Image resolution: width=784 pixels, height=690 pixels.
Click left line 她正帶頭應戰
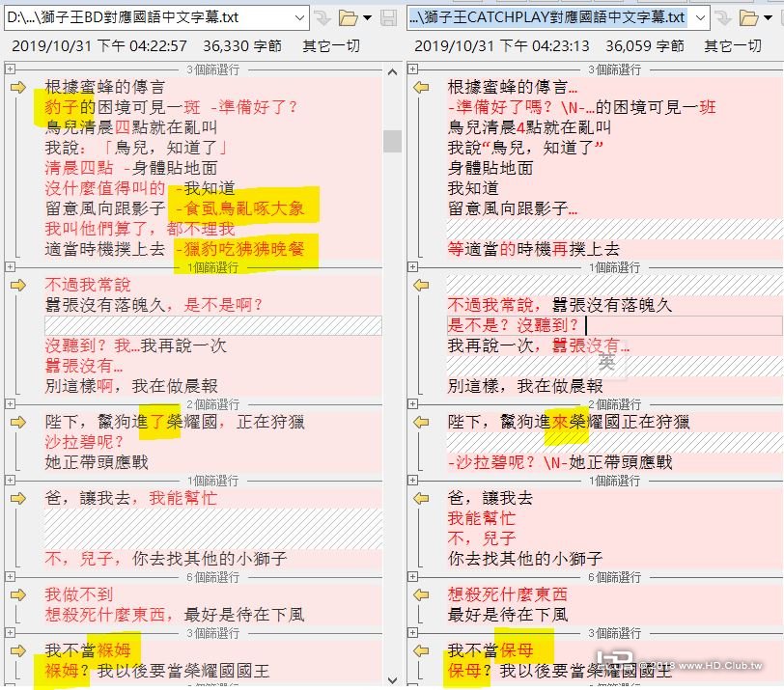point(97,462)
